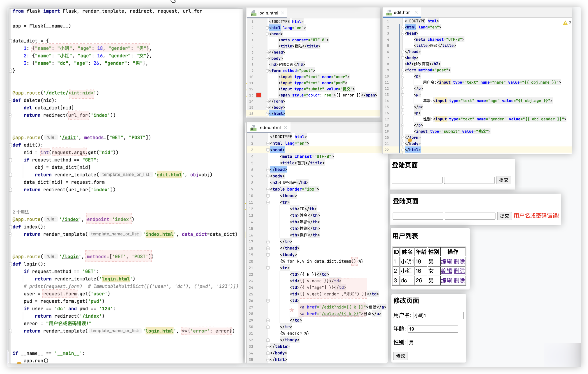
Task: Close the edit.html editor tab
Action: tap(416, 13)
